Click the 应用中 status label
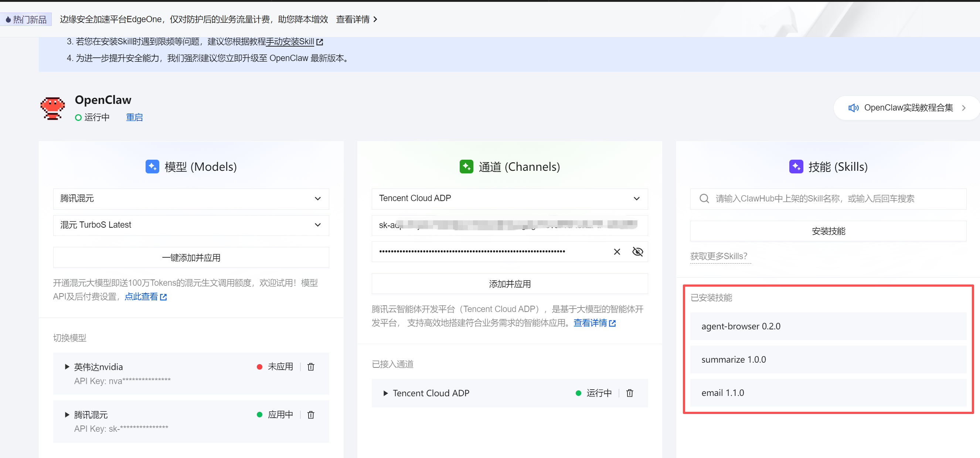This screenshot has height=458, width=980. (280, 415)
